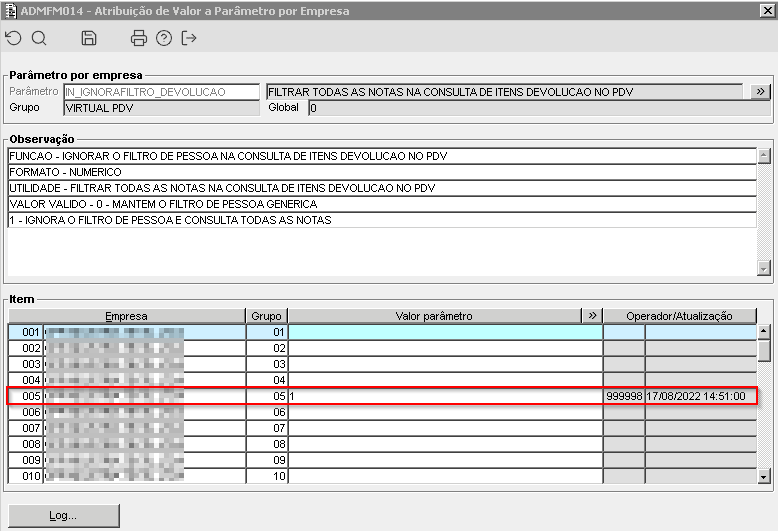The height and width of the screenshot is (531, 778).
Task: Select empresa code 007 cell
Action: pyautogui.click(x=26, y=428)
